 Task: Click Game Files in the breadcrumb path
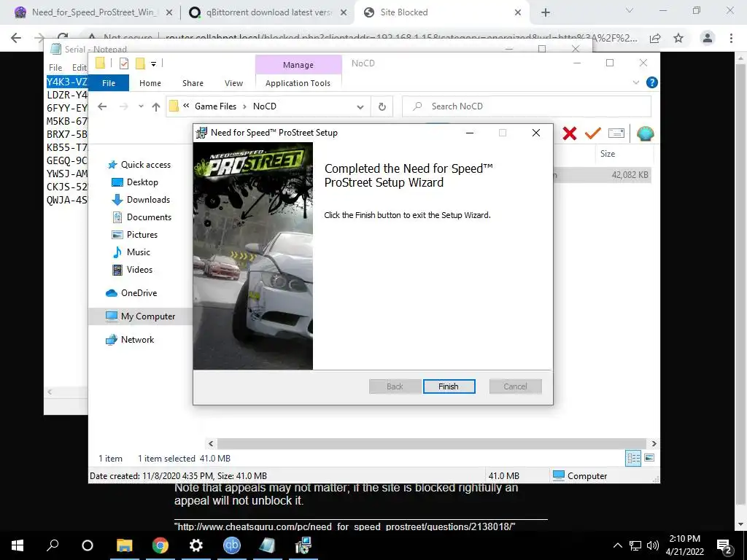tap(215, 106)
